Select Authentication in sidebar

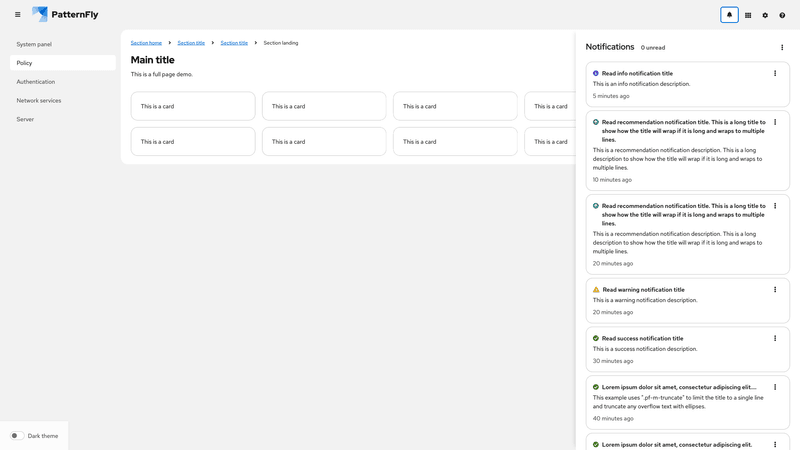(x=36, y=82)
